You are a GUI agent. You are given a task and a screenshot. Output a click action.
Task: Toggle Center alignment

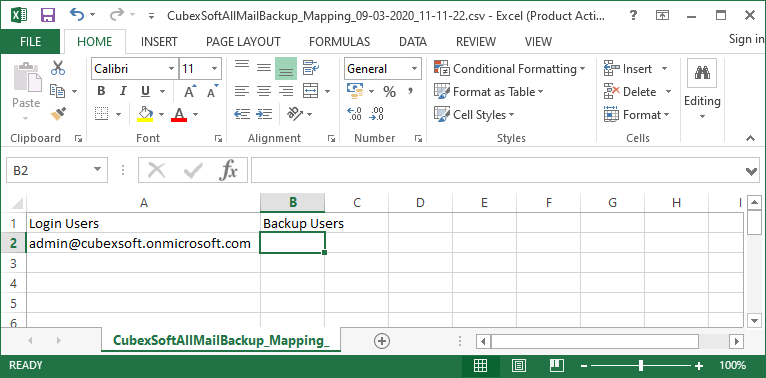pos(264,91)
